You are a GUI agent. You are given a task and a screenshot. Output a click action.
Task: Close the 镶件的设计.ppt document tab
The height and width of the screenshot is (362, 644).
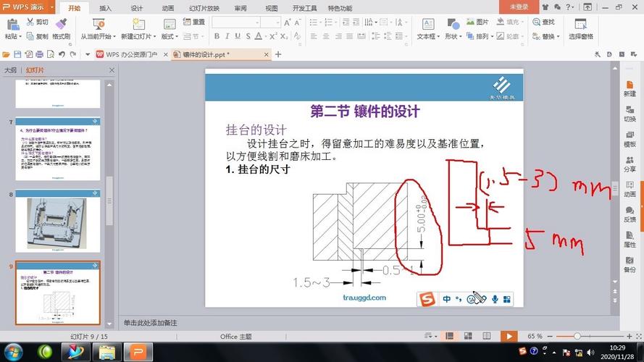(x=266, y=54)
